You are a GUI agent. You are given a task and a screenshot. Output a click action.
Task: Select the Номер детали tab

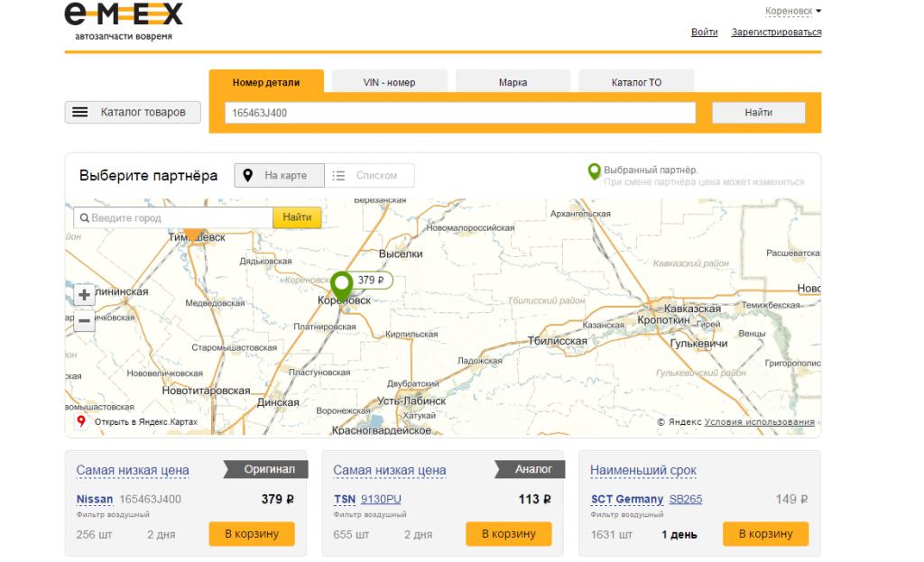[266, 82]
